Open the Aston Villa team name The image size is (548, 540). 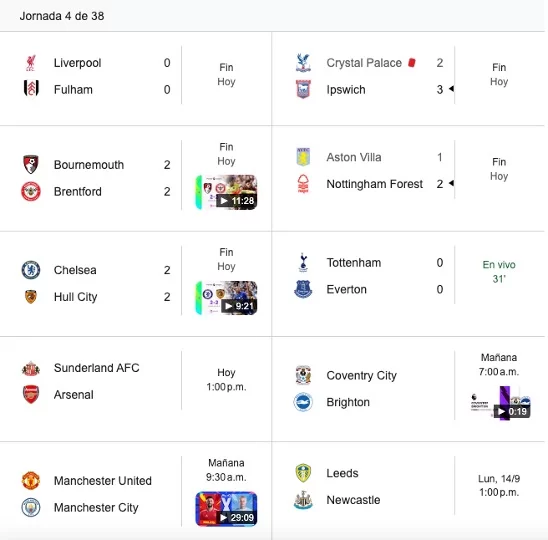coord(354,157)
